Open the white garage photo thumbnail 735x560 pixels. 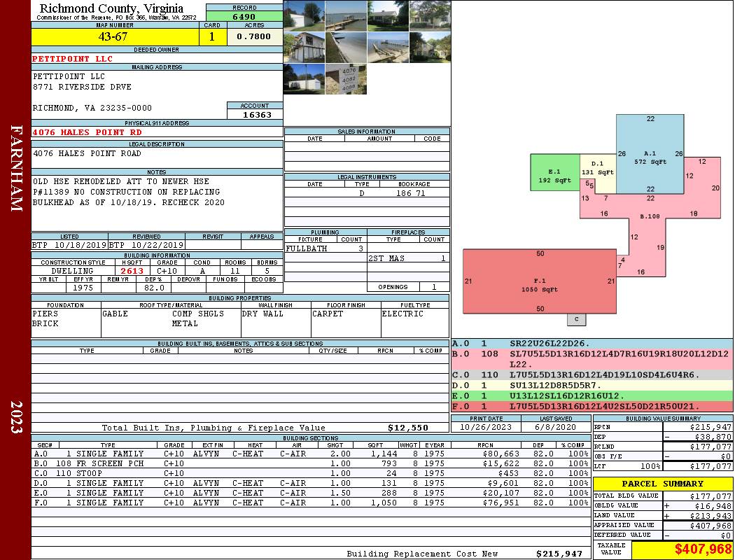304,15
